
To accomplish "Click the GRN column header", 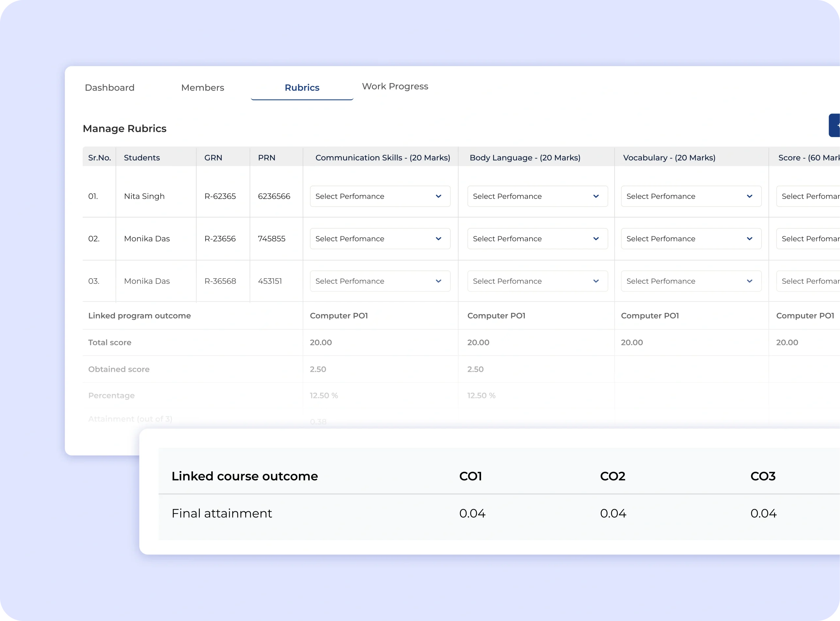I will pyautogui.click(x=213, y=158).
